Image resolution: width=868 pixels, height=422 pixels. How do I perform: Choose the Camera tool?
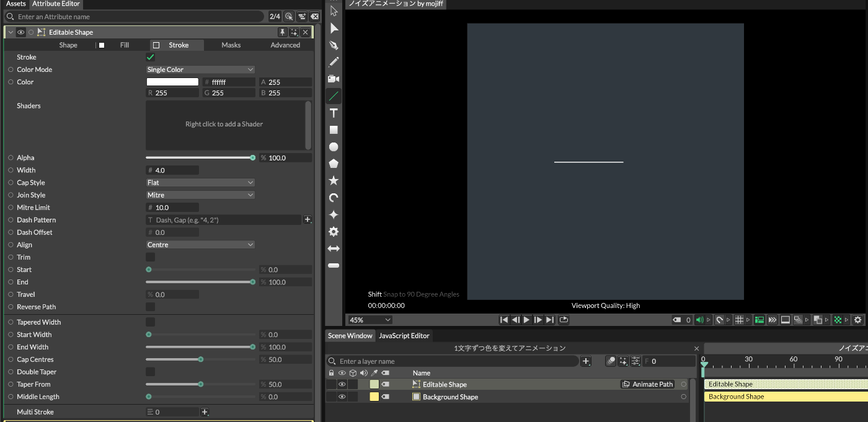(x=334, y=79)
